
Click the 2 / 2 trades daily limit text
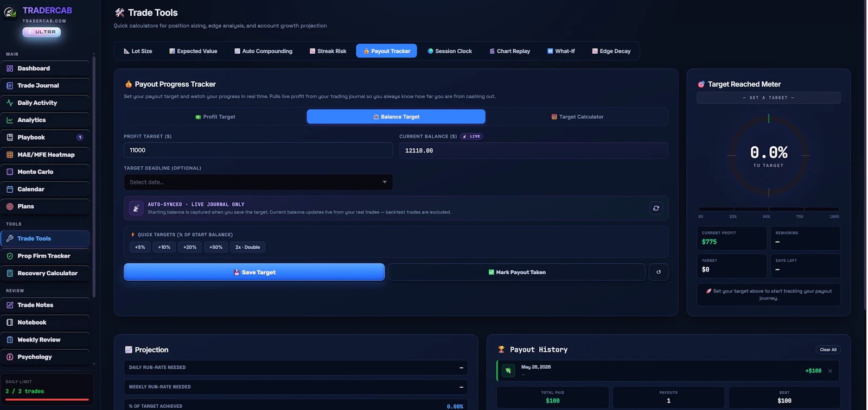[x=24, y=391]
